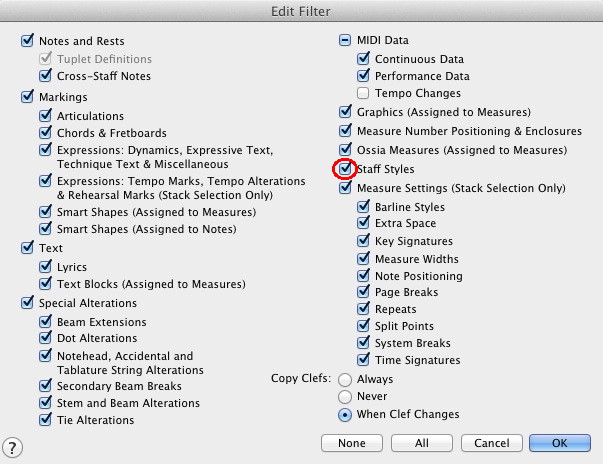
Task: Select the When Clef Changes radio button
Action: point(346,414)
